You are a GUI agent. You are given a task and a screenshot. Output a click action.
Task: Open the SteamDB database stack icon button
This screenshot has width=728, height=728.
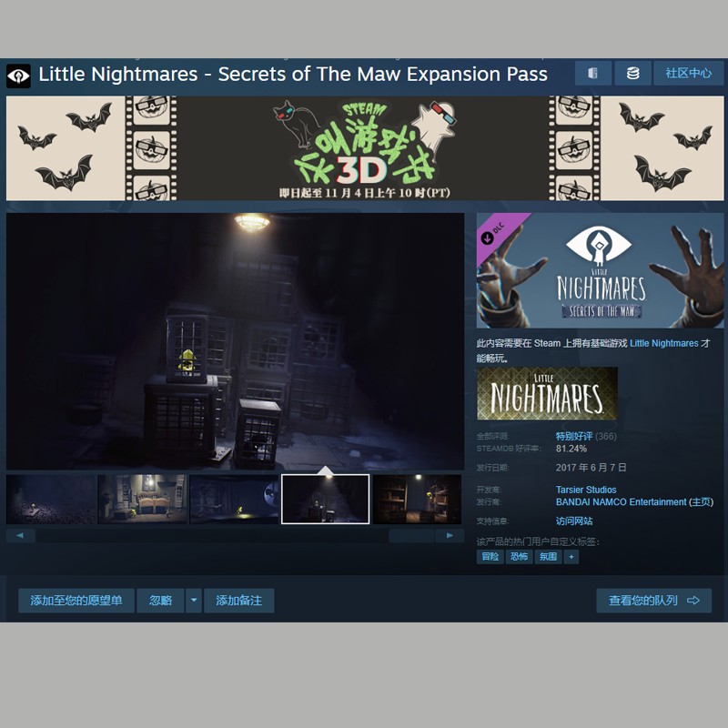click(632, 74)
